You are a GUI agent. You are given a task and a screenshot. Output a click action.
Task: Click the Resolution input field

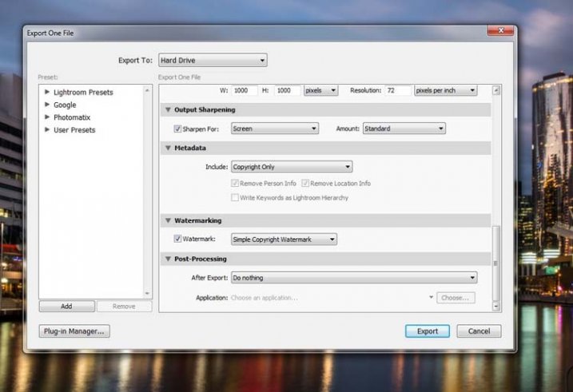pyautogui.click(x=398, y=91)
